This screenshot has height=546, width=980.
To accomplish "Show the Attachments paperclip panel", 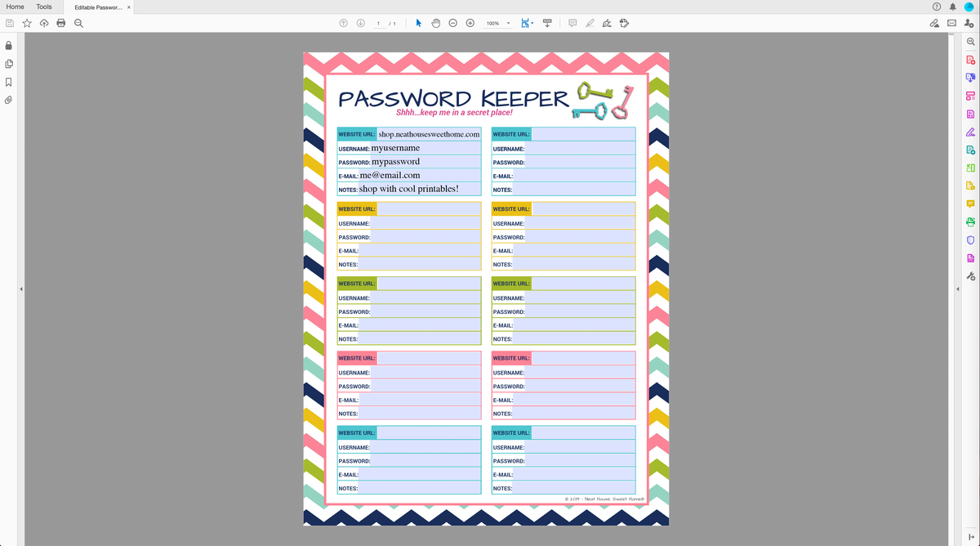I will 8,101.
